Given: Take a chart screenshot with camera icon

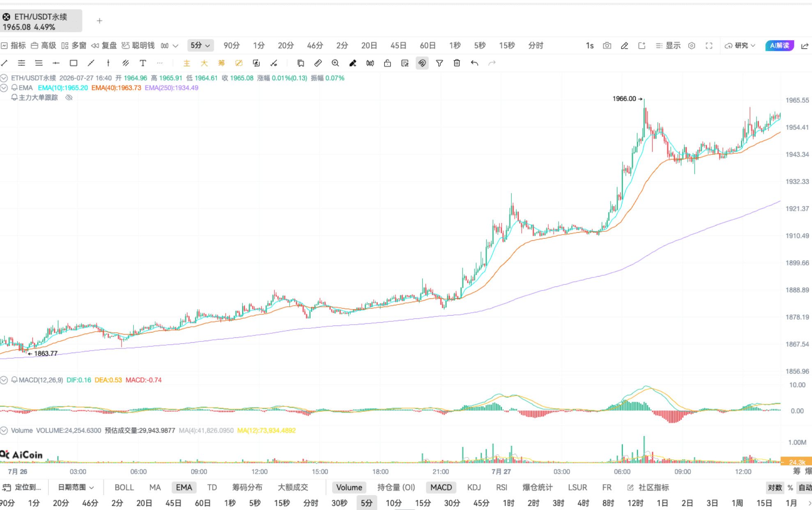Looking at the screenshot, I should click(x=607, y=46).
